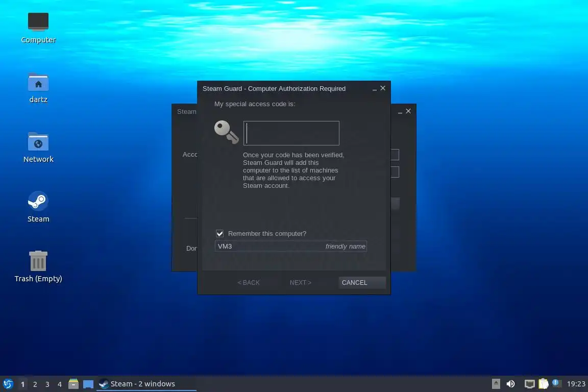Launch Steam from the desktop icon
Viewport: 588px width, 392px height.
click(38, 207)
